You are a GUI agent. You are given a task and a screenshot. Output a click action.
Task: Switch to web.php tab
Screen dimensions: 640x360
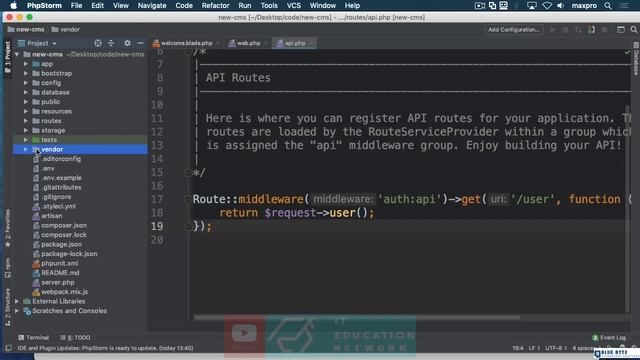[x=248, y=43]
